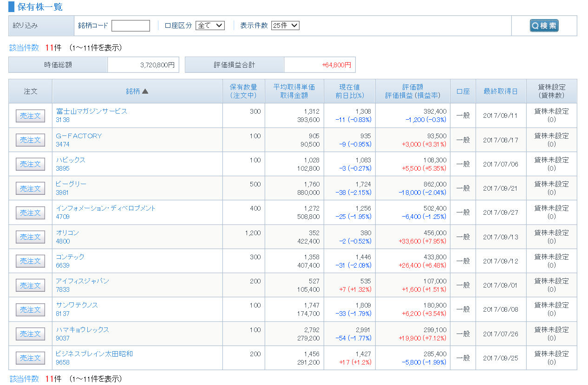Screen dimensions: 588x385
Task: Click stock code 4800
Action: 63,241
